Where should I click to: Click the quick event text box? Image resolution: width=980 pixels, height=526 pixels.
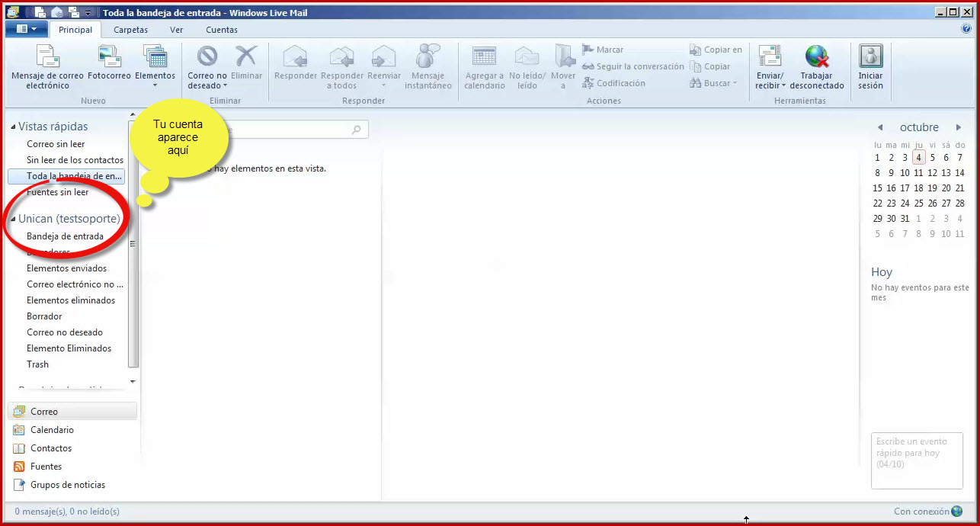(917, 460)
